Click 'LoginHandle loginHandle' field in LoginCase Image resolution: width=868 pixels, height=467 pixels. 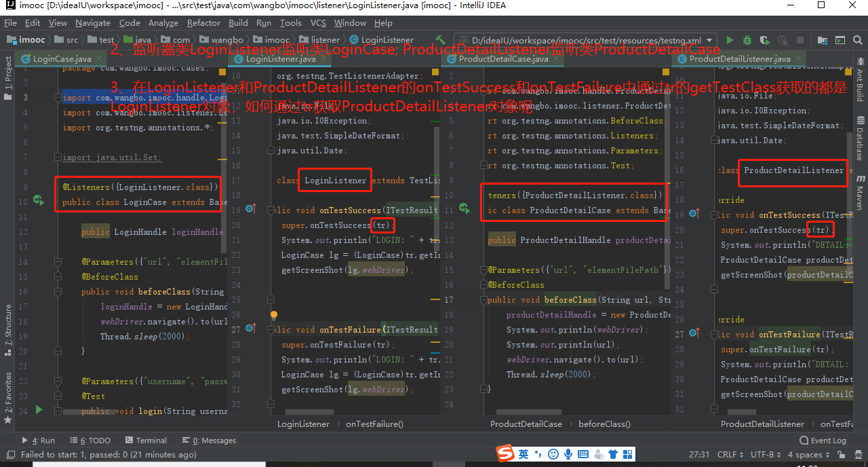(x=168, y=232)
